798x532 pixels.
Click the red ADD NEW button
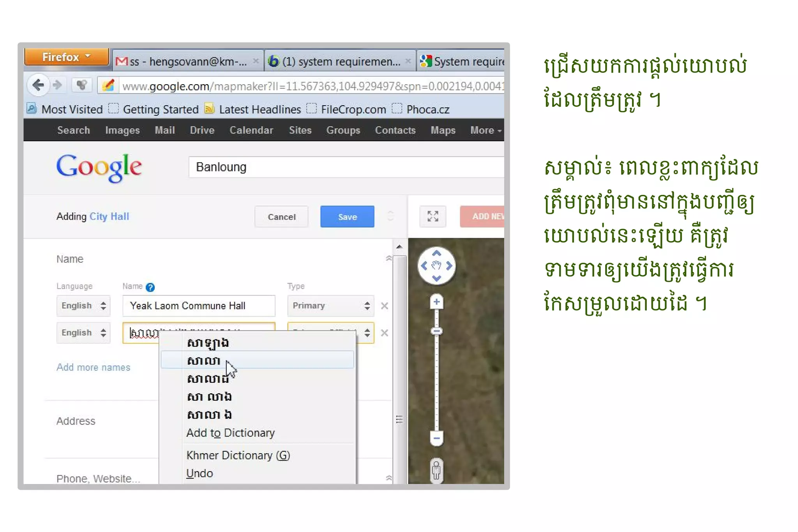(482, 216)
